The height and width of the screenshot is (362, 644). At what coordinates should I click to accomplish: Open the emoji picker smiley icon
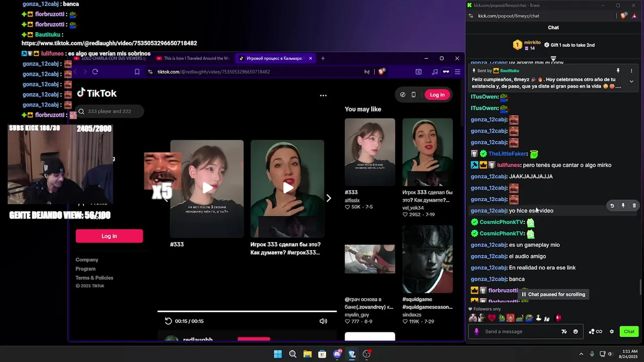pyautogui.click(x=576, y=331)
